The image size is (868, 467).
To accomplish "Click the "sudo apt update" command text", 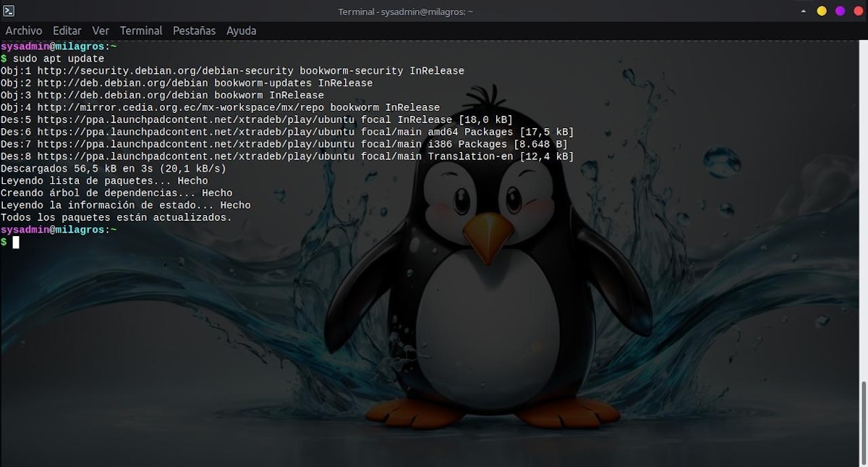I will [x=59, y=59].
